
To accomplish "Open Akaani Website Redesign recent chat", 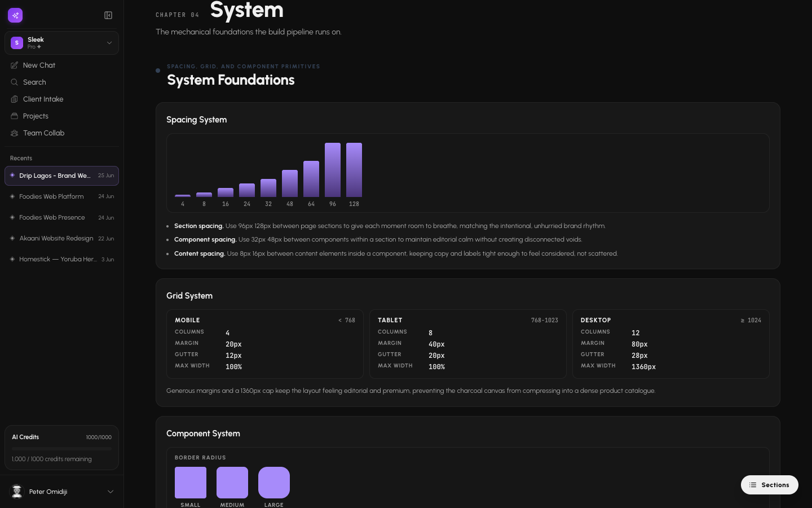I will (61, 238).
